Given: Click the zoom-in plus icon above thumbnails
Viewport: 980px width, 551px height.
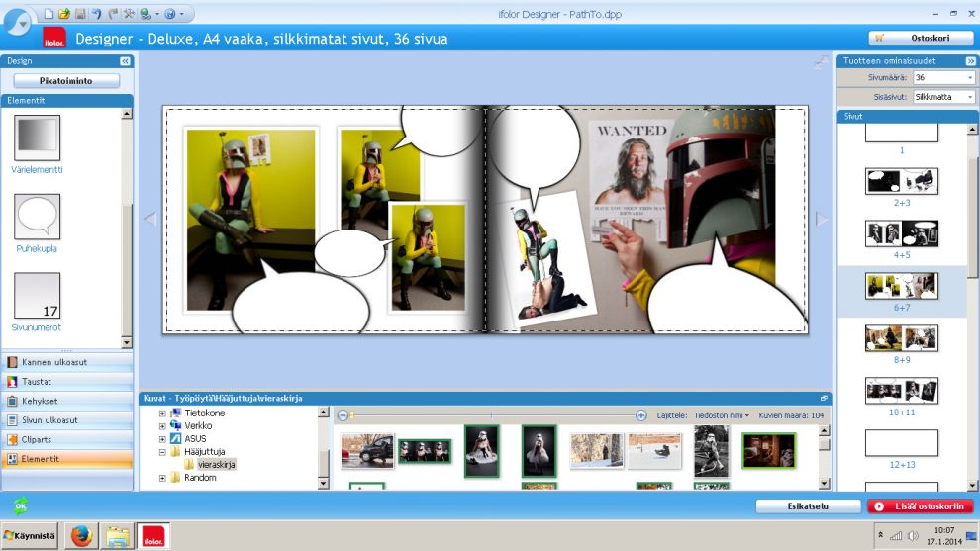Looking at the screenshot, I should click(640, 415).
